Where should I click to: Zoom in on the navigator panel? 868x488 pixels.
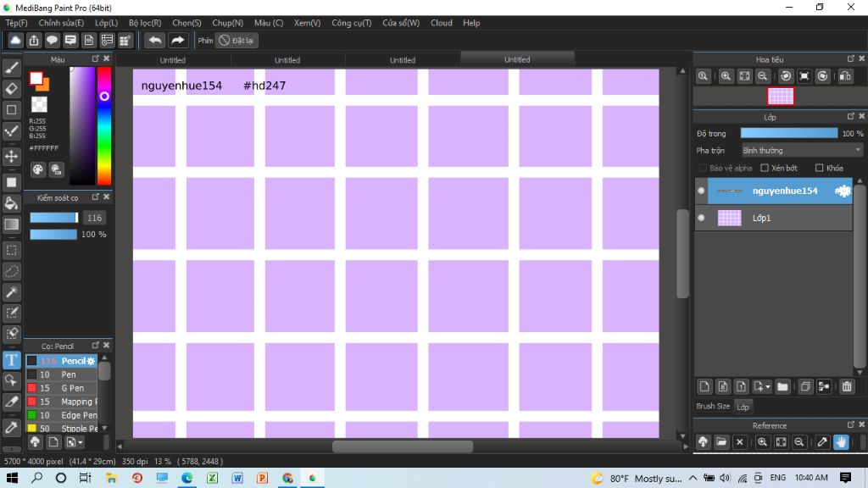point(726,76)
